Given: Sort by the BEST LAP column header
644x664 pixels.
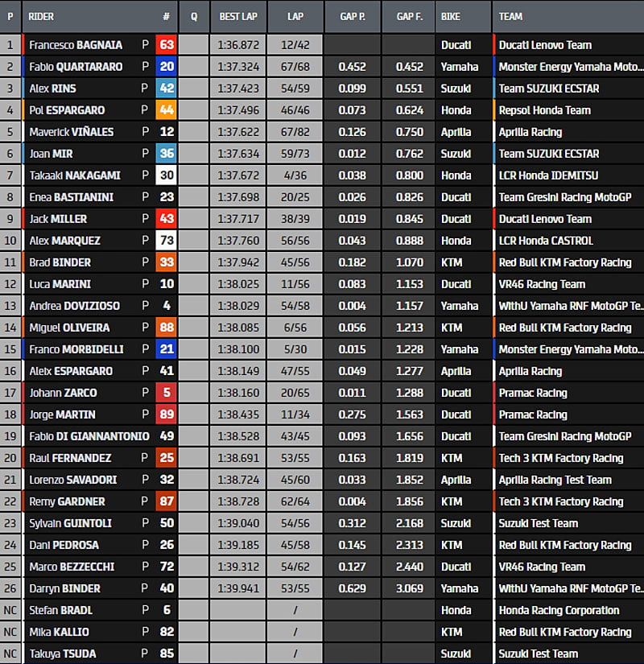Looking at the screenshot, I should (x=238, y=16).
